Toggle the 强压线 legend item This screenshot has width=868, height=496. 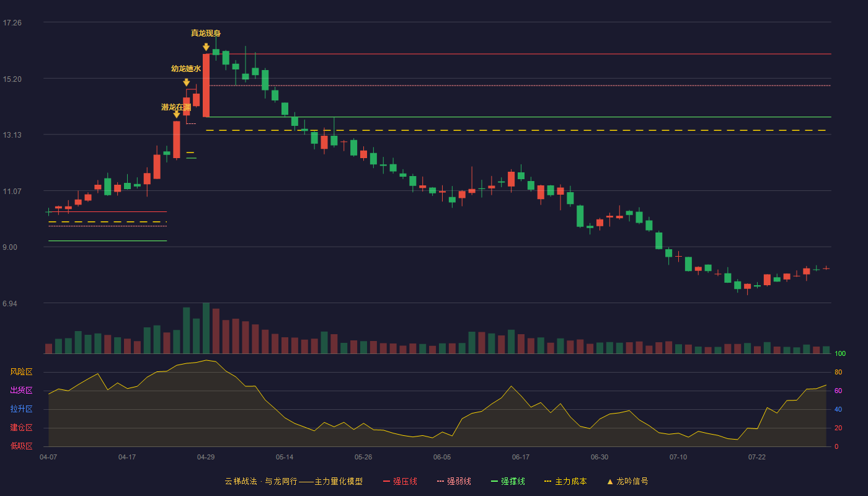tap(400, 481)
